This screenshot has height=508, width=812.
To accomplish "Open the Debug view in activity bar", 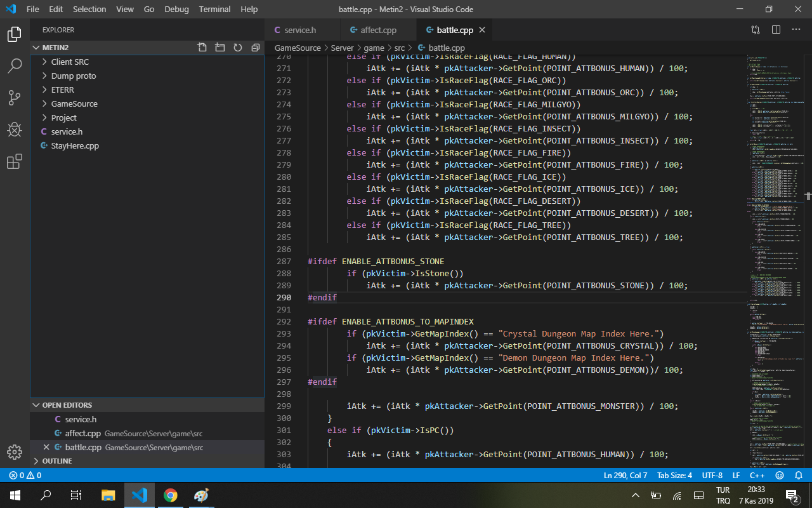I will click(x=15, y=130).
